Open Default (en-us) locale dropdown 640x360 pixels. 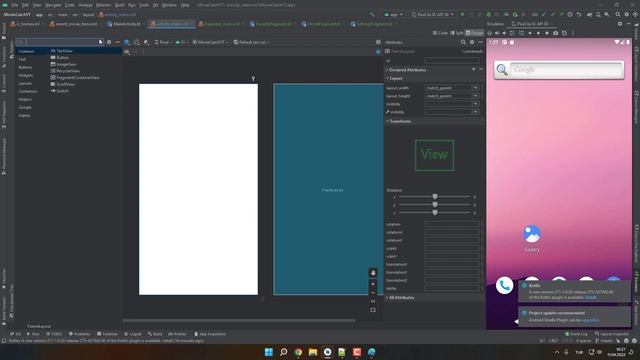tap(252, 42)
